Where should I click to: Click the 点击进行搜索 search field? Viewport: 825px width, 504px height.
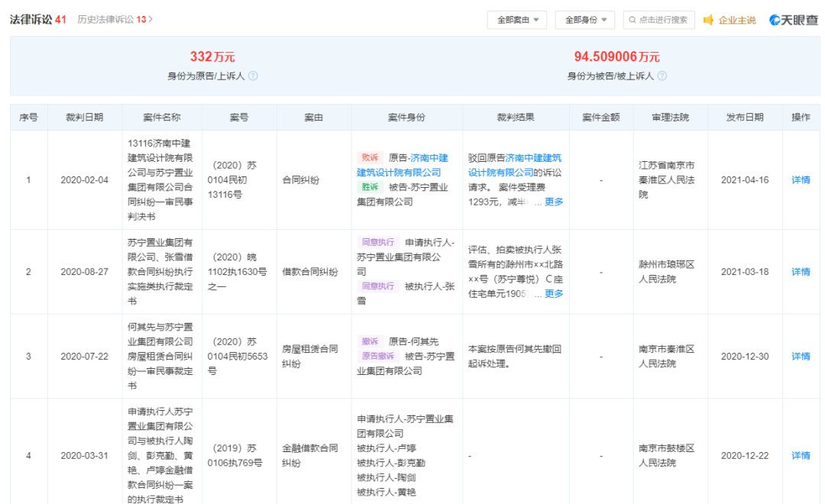658,20
